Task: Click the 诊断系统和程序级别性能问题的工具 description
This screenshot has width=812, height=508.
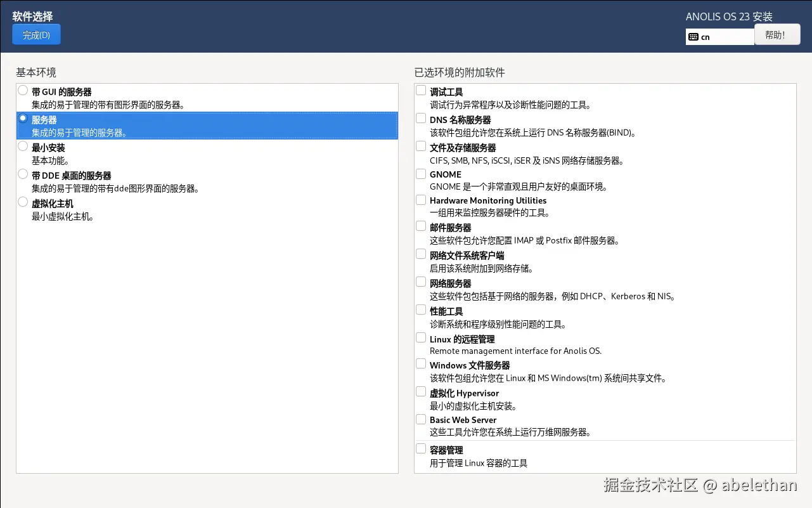Action: pos(498,324)
